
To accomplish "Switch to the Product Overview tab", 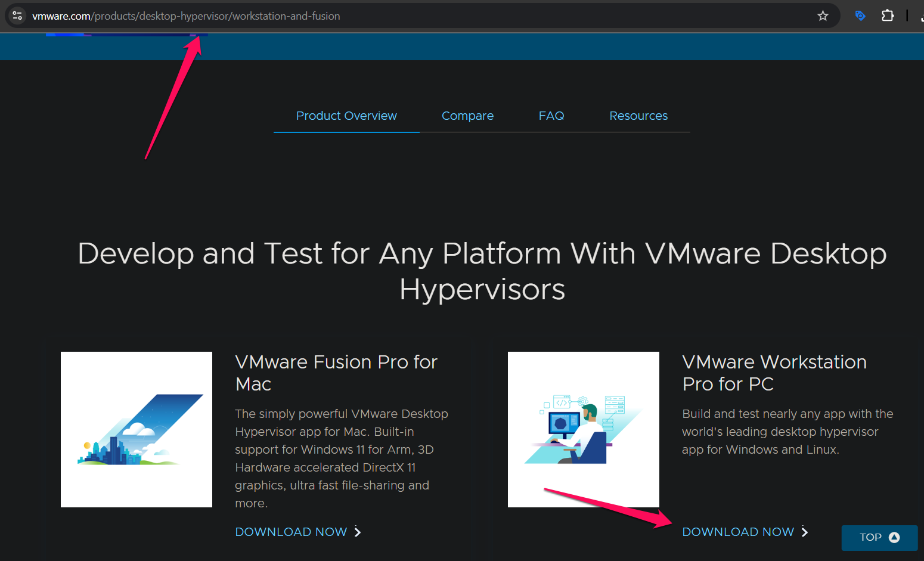I will [346, 116].
